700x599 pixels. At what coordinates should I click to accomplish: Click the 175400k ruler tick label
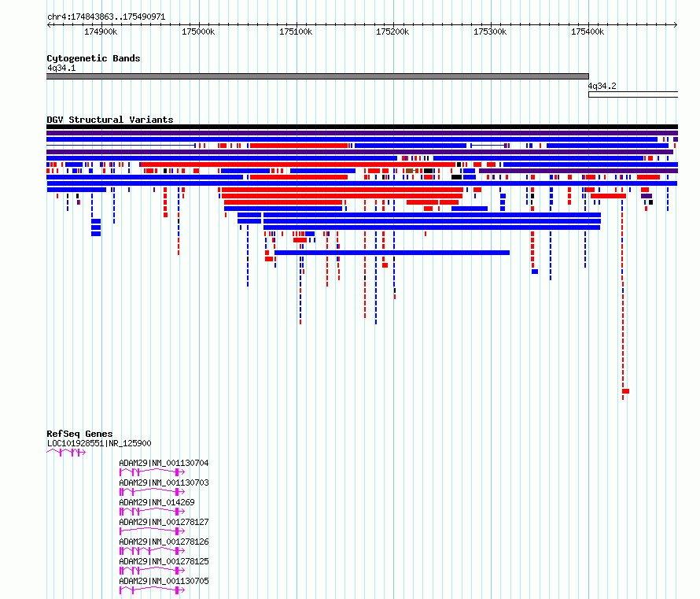click(x=588, y=31)
